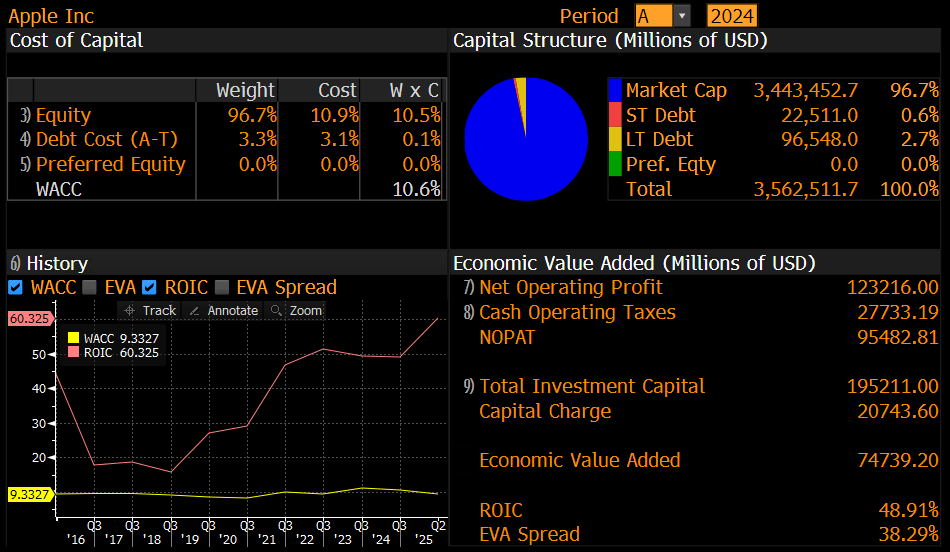Open the Debt Cost (A-T) row

pos(92,140)
